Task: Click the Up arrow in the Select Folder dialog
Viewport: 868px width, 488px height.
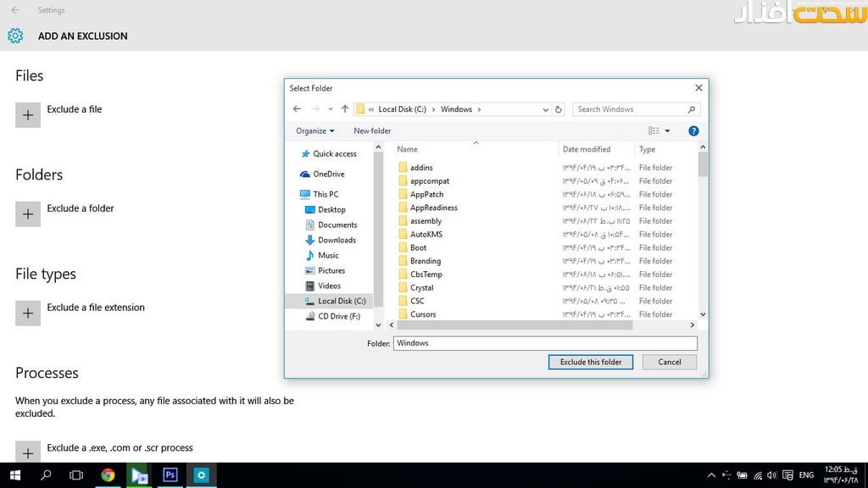Action: 344,109
